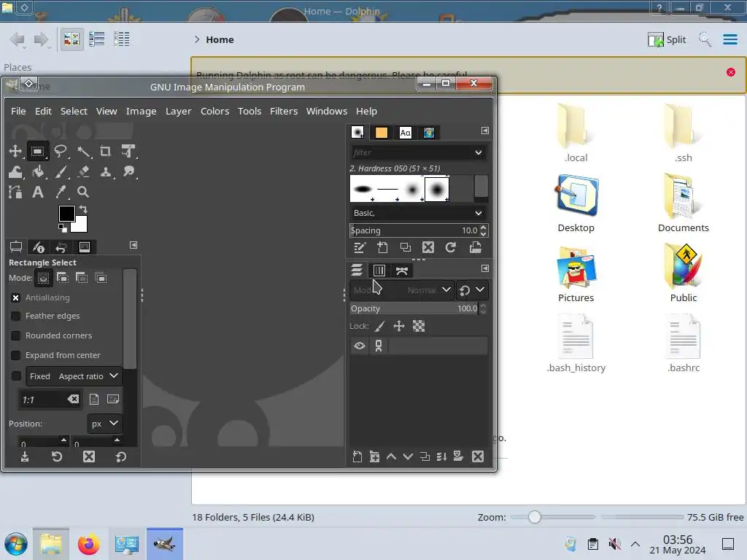The image size is (747, 560).
Task: Select the Paintbrush tool
Action: point(61,172)
